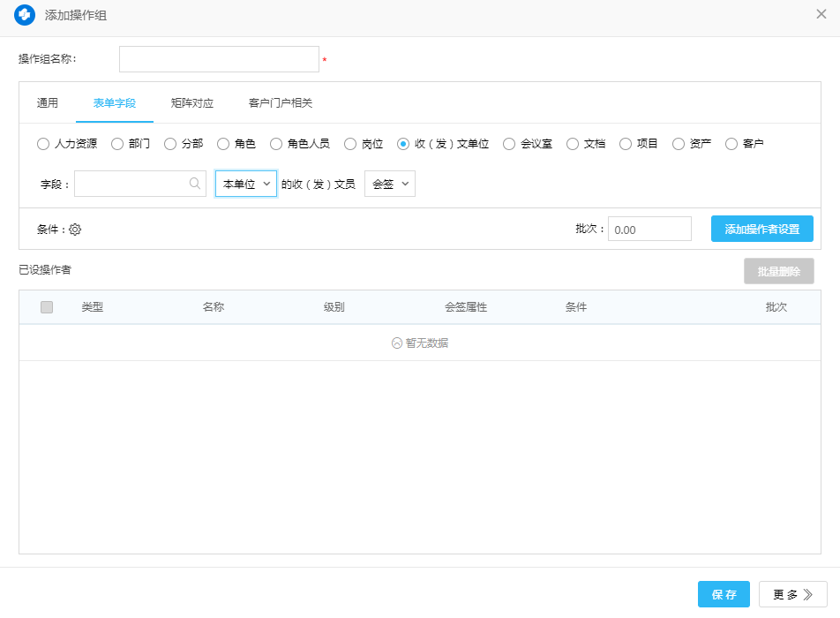Viewport: 840px width, 618px height.
Task: Open the 本单位 dropdown
Action: (x=246, y=184)
